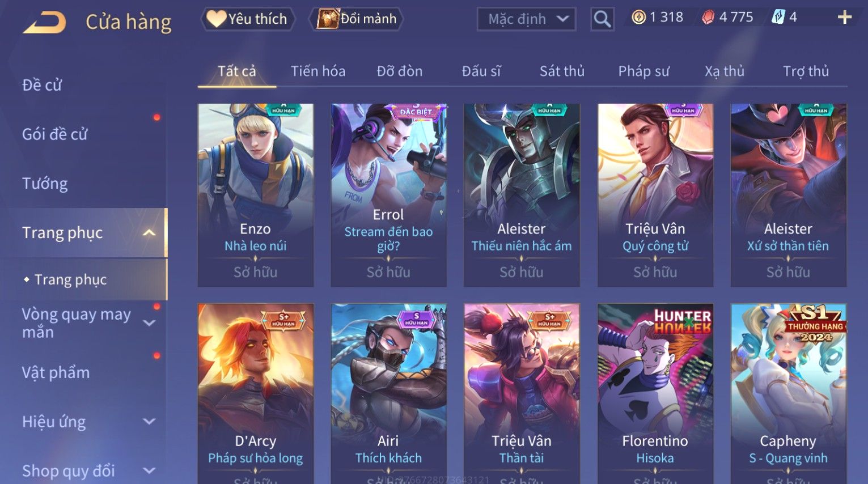The width and height of the screenshot is (868, 484).
Task: Open Yêu thích heart favorites
Action: (x=247, y=19)
